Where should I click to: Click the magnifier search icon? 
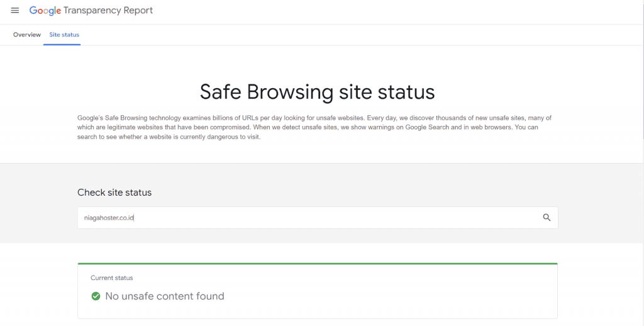pos(547,218)
